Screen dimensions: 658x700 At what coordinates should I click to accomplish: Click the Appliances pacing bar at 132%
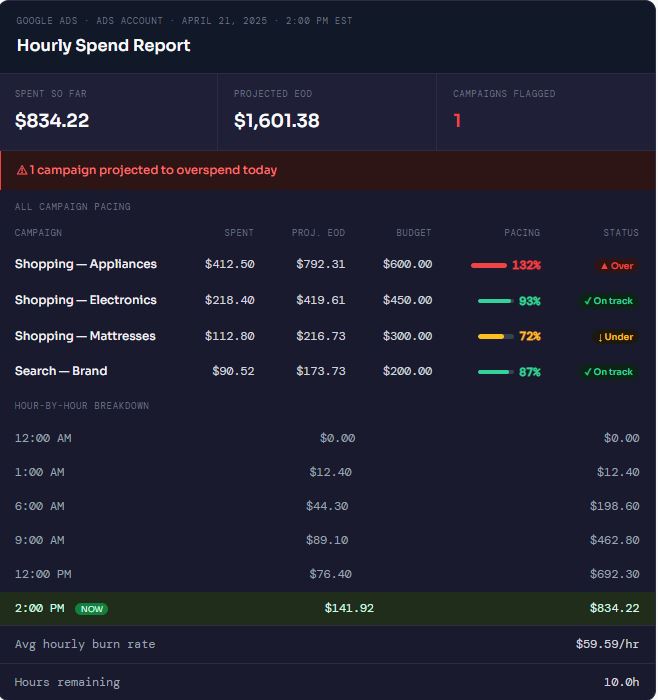489,265
